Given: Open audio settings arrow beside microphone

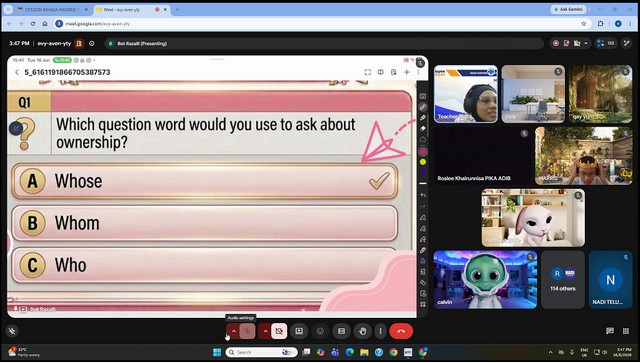Looking at the screenshot, I should 233,331.
